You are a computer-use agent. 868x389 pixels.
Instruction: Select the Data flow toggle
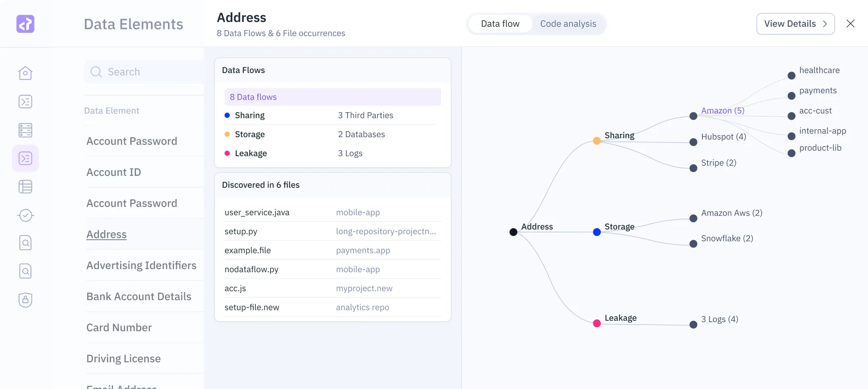(500, 24)
